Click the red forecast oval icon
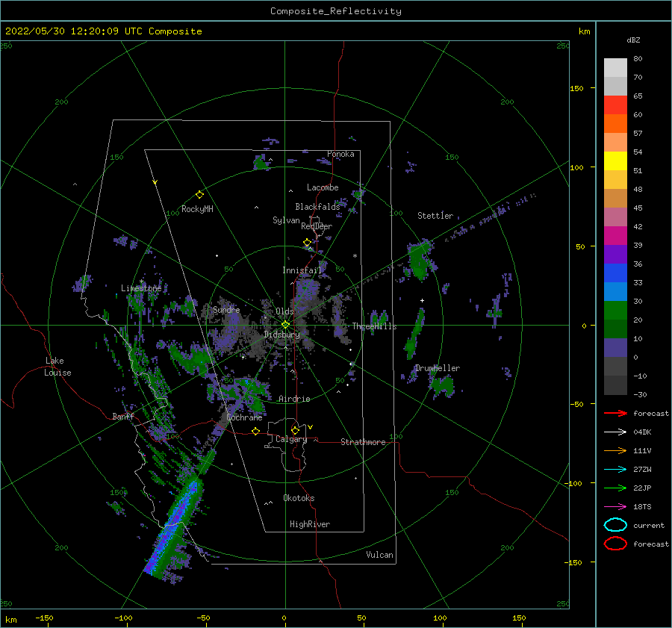The image size is (672, 628). click(615, 544)
